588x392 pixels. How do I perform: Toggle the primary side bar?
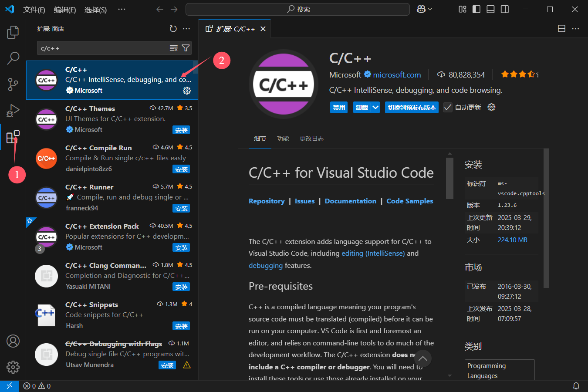tap(476, 9)
